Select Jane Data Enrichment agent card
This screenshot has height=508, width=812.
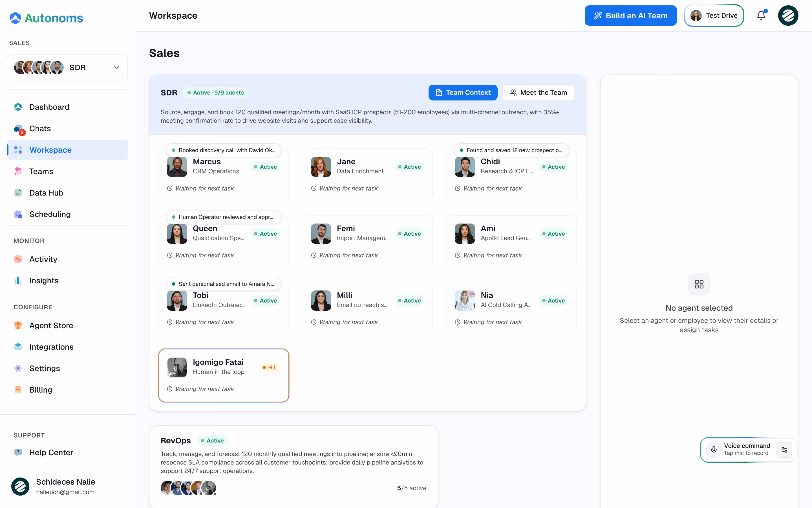point(367,175)
